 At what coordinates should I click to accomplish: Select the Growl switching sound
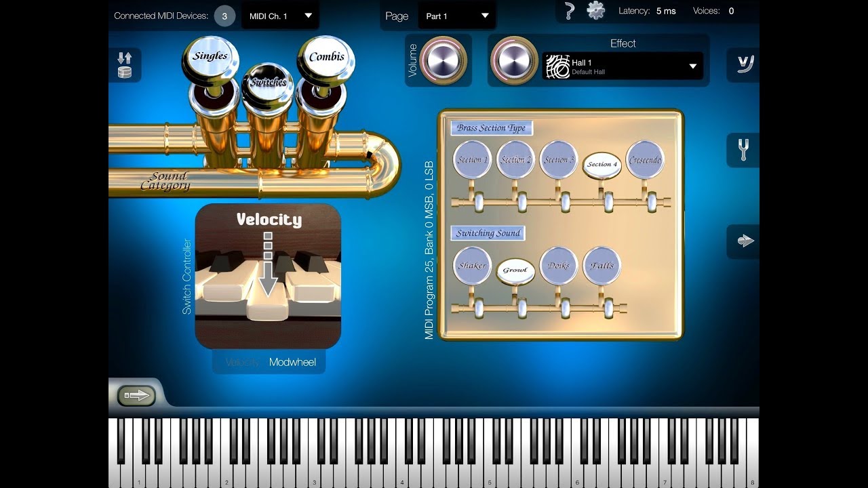click(x=515, y=270)
